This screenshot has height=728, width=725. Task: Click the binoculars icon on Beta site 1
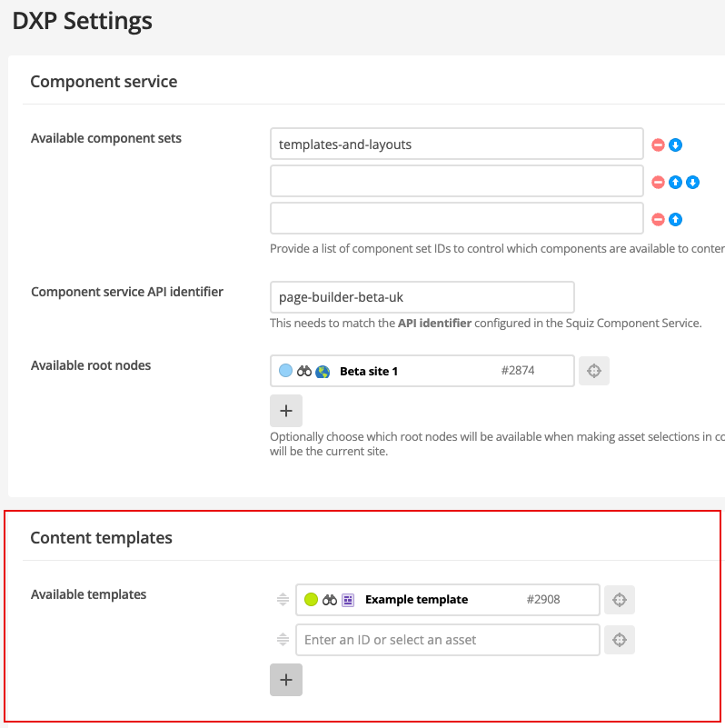pyautogui.click(x=304, y=371)
